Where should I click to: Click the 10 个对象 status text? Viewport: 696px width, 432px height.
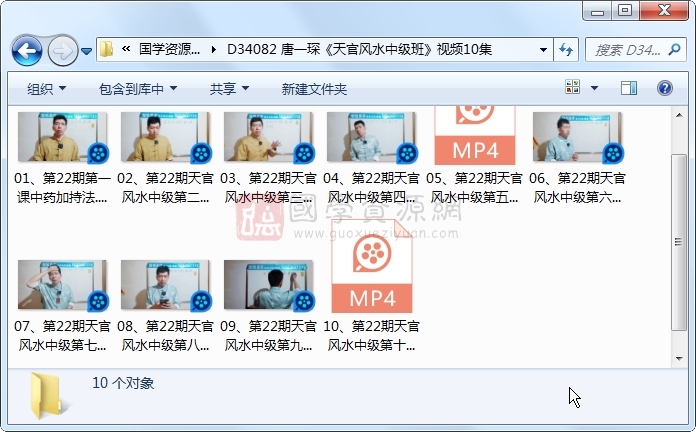point(123,383)
